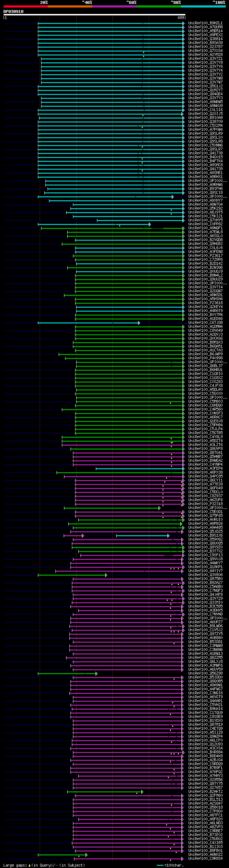This screenshot has width=229, height=868.
Task: Open the hit UniRef100_B9HZL1
Action: pyautogui.click(x=205, y=23)
